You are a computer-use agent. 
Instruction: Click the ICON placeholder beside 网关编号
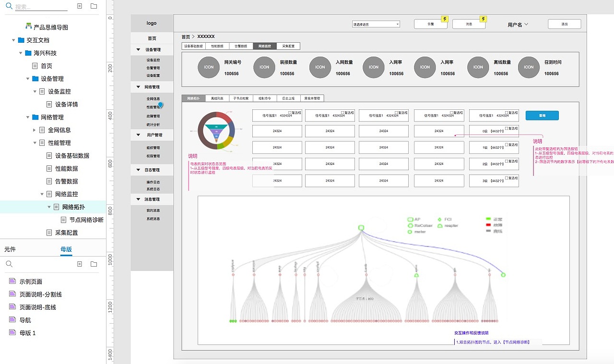[209, 67]
